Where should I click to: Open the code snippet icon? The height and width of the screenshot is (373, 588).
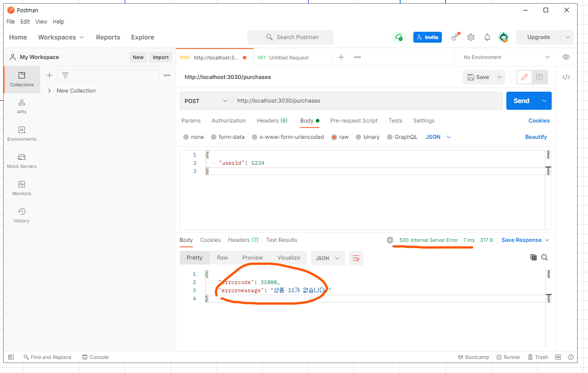(566, 77)
